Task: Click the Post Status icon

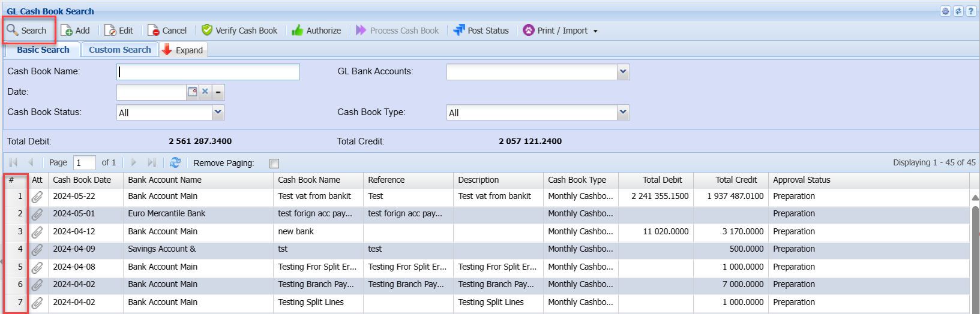Action: (x=459, y=30)
